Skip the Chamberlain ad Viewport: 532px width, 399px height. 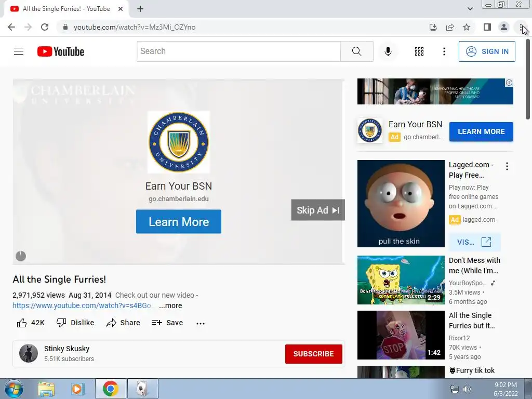(318, 210)
